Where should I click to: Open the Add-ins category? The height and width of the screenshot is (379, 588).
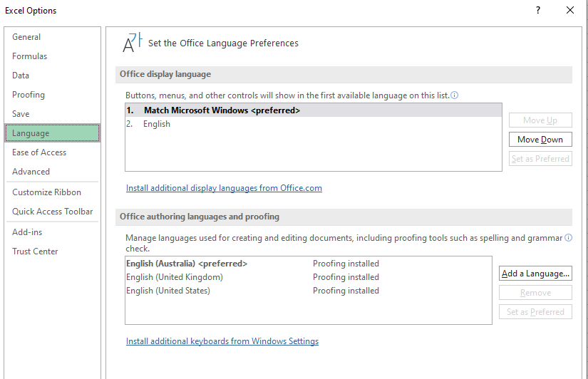[52, 232]
